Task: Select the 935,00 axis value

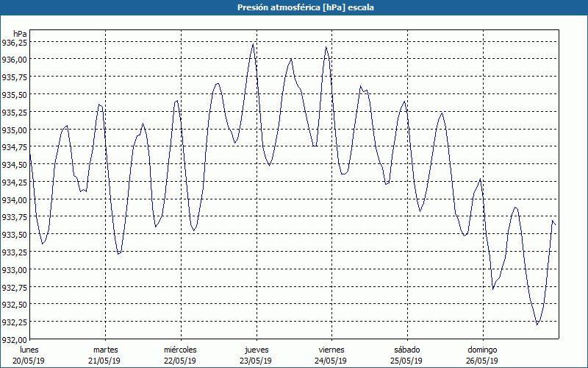Action: click(x=15, y=130)
